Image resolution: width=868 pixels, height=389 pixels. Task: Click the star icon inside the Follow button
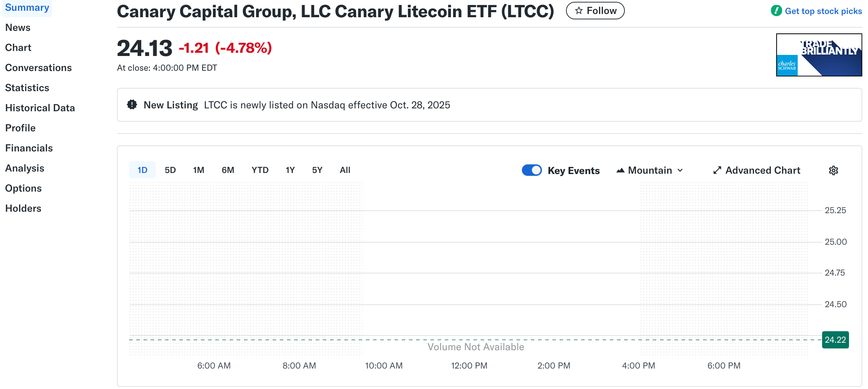[x=579, y=10]
